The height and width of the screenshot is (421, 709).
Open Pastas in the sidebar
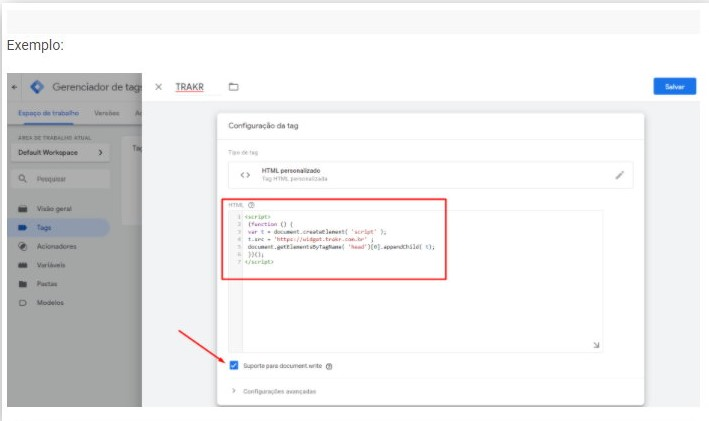47,284
